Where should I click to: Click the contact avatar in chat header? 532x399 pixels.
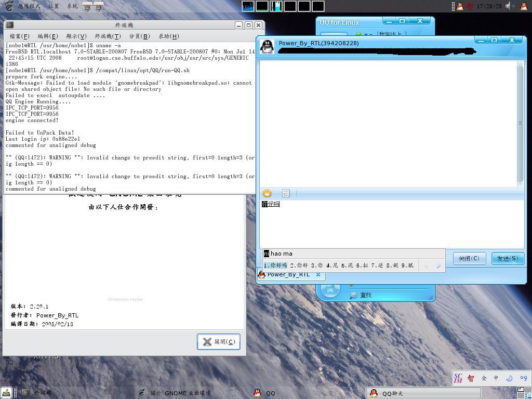267,46
